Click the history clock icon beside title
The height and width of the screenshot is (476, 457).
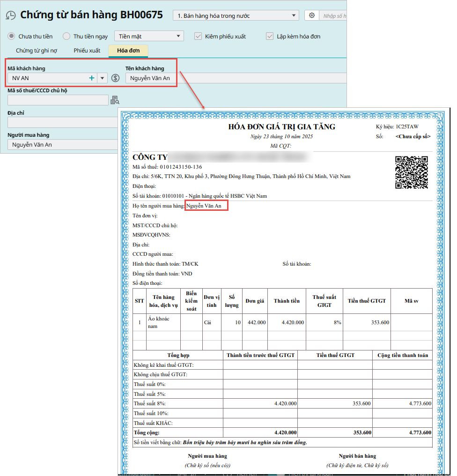tap(10, 15)
